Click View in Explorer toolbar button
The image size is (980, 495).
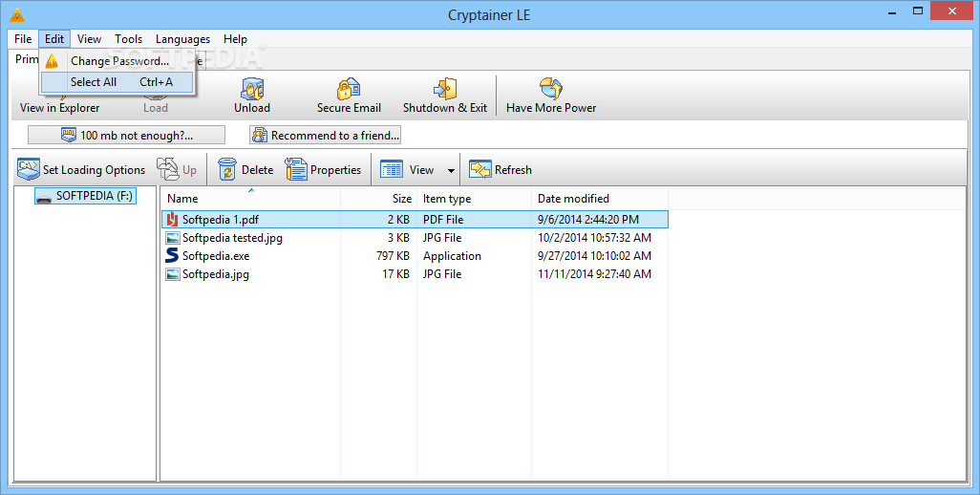coord(59,107)
